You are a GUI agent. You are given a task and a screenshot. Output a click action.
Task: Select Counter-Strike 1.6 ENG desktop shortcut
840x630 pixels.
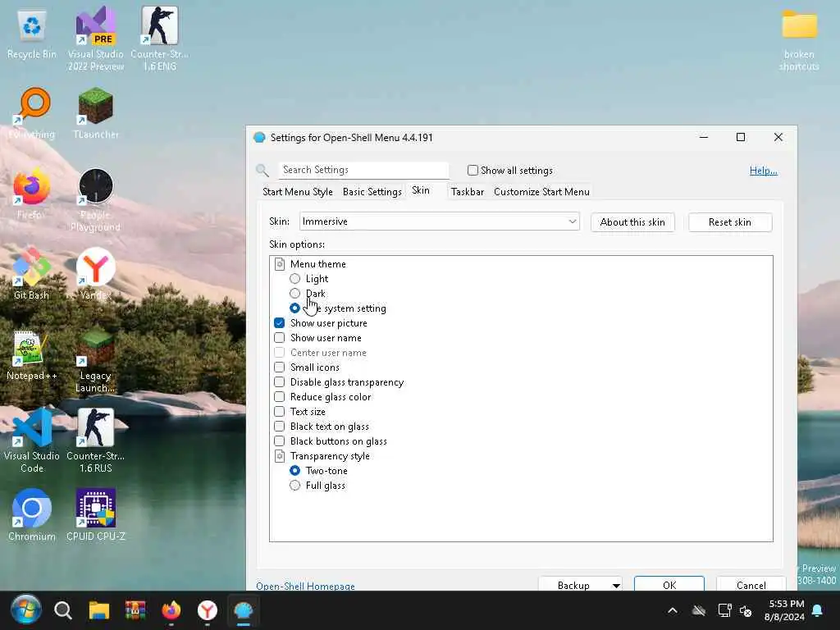pyautogui.click(x=160, y=39)
